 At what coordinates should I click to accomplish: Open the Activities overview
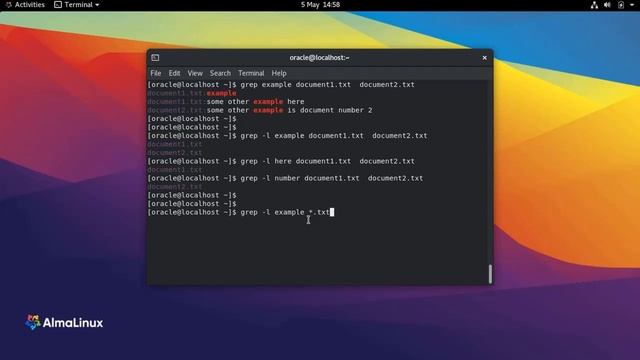click(25, 5)
